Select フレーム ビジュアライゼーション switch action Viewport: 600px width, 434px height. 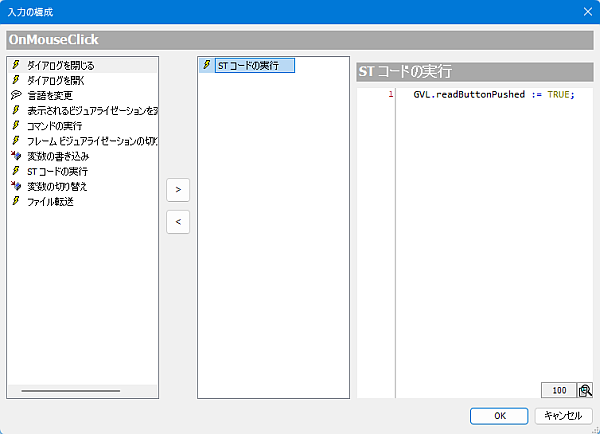tap(90, 141)
